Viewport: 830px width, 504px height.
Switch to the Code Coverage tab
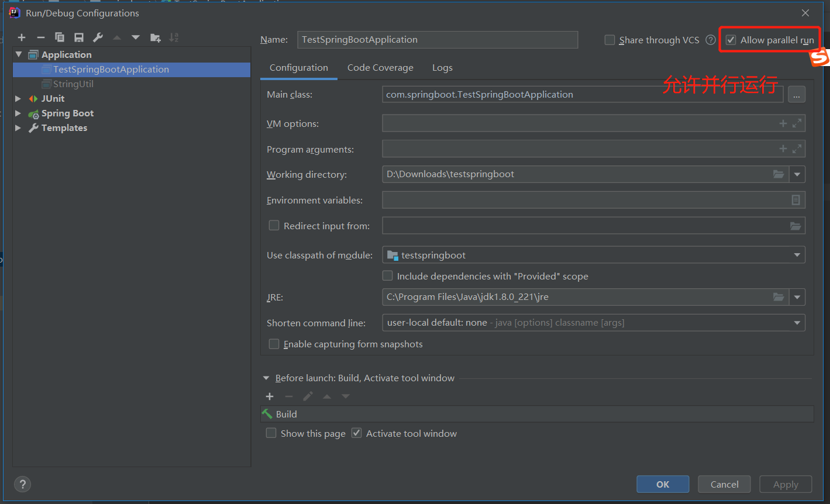[380, 67]
